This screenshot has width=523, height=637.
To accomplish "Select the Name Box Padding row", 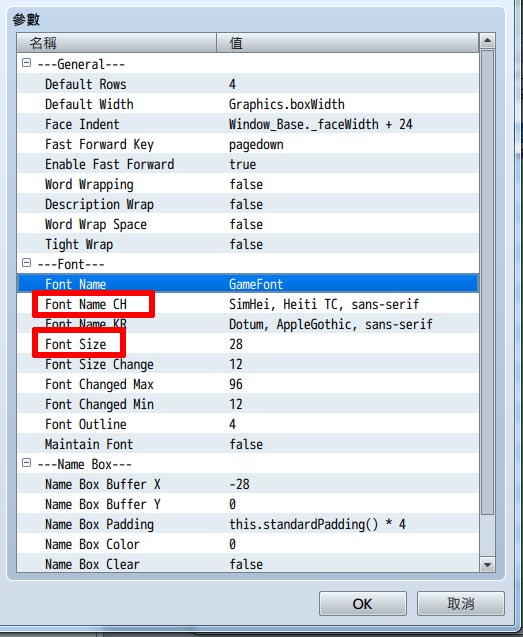I will pyautogui.click(x=248, y=524).
